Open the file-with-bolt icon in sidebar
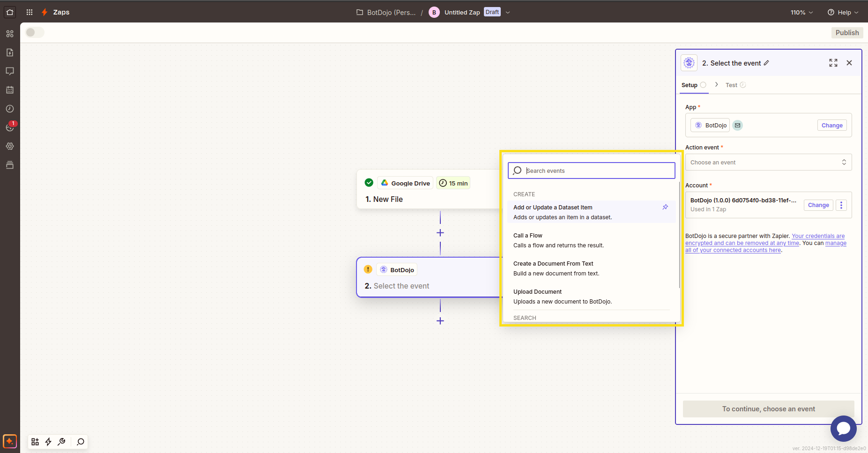 pos(10,52)
